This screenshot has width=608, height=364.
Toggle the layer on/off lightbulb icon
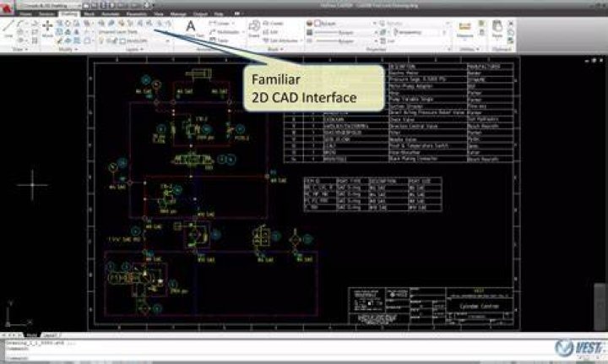pos(101,41)
